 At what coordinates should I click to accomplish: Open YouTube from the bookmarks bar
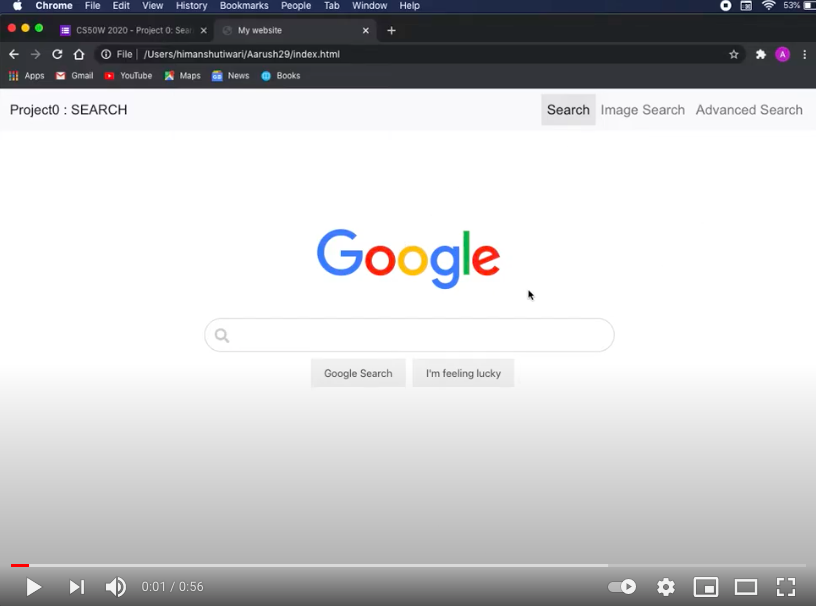128,75
